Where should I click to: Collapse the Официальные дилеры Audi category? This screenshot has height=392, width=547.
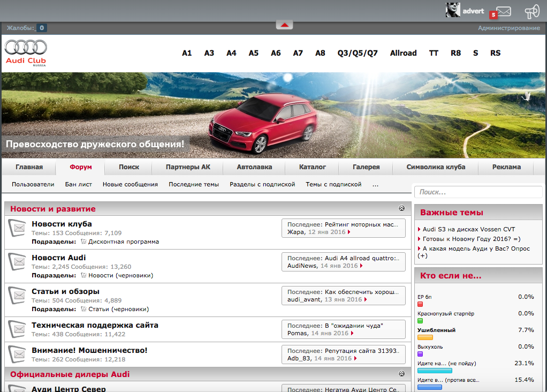pyautogui.click(x=401, y=374)
